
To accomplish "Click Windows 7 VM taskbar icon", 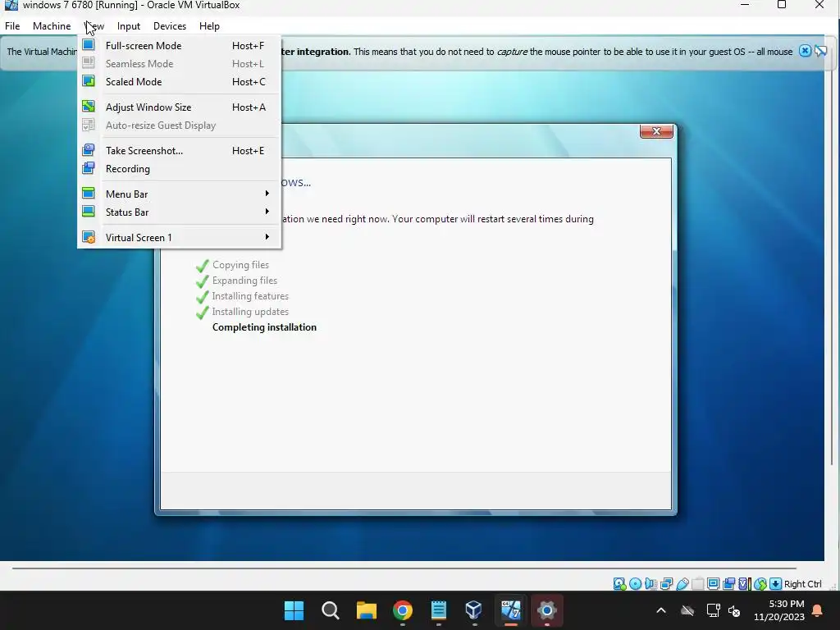I will pos(510,610).
